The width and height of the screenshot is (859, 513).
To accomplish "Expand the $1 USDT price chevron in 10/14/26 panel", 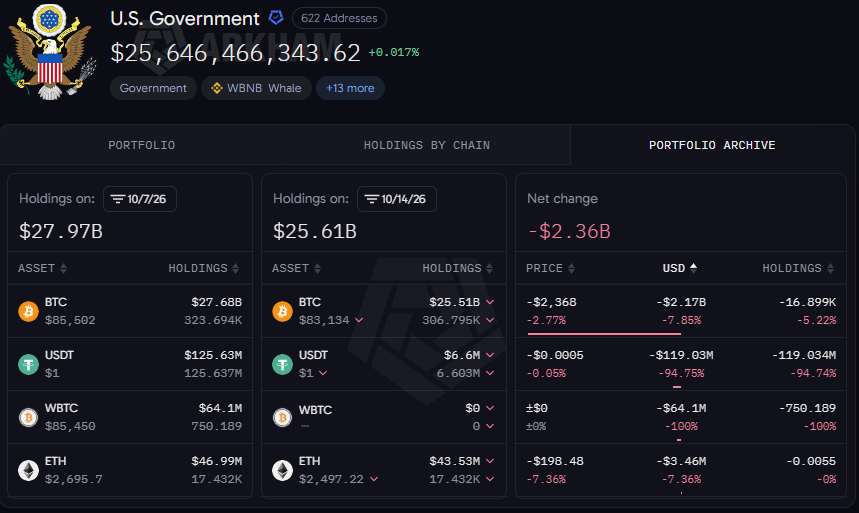I will coord(323,373).
